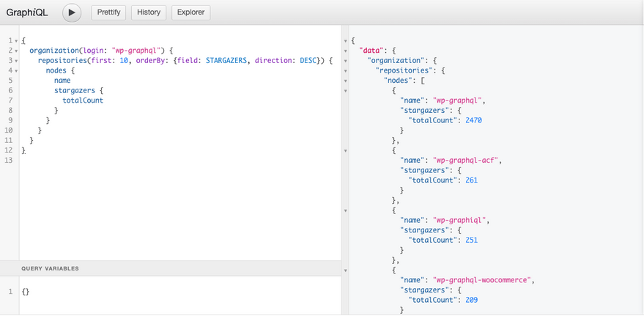Fold the result object containing wp-graphql-woocommerce
644x316 pixels.
(x=345, y=270)
